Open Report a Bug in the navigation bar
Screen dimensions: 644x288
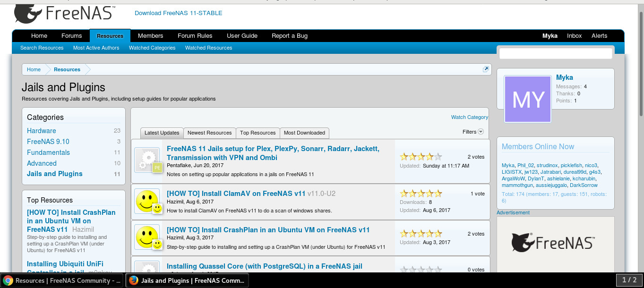point(289,36)
